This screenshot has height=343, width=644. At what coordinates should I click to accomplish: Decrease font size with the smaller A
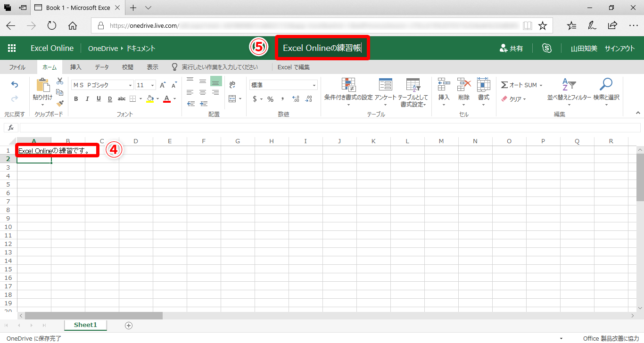tap(174, 85)
